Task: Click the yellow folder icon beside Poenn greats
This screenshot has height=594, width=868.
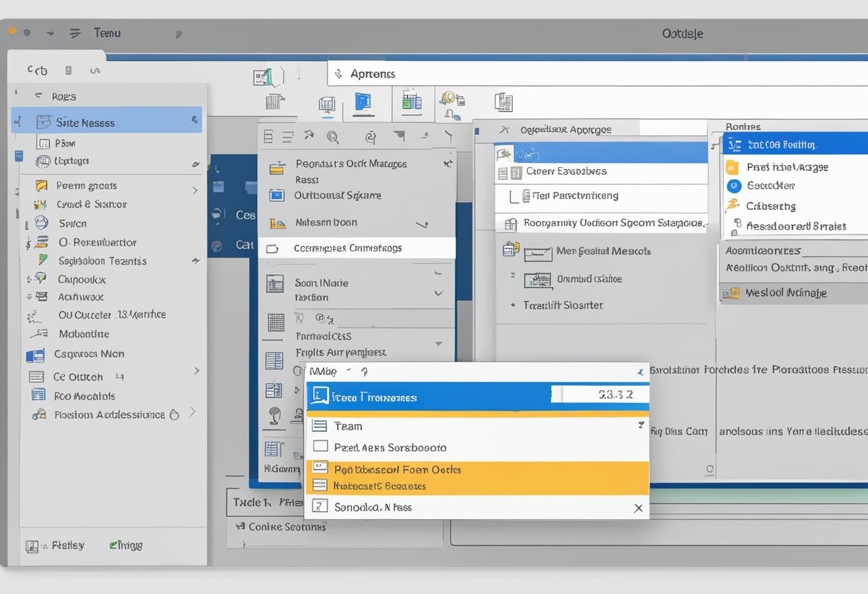Action: (42, 186)
